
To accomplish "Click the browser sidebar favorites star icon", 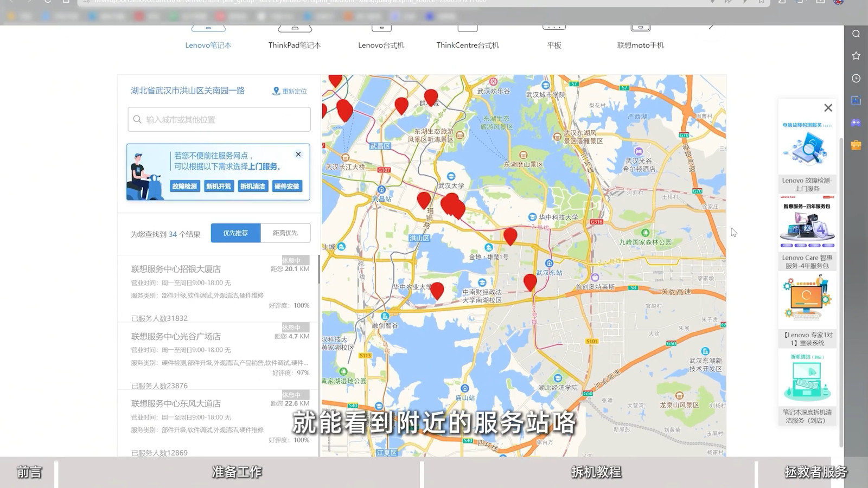I will 856,56.
